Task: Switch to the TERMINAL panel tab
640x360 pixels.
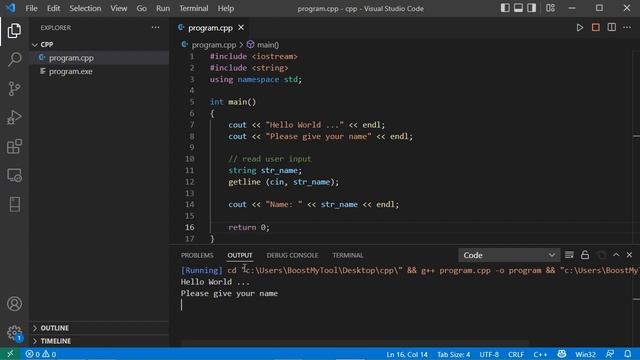Action: pos(348,255)
